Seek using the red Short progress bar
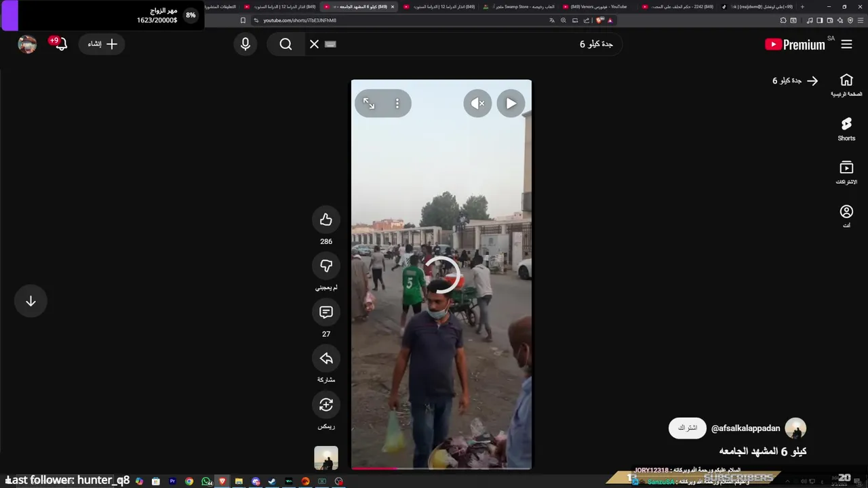Viewport: 868px width, 488px height. pos(441,468)
